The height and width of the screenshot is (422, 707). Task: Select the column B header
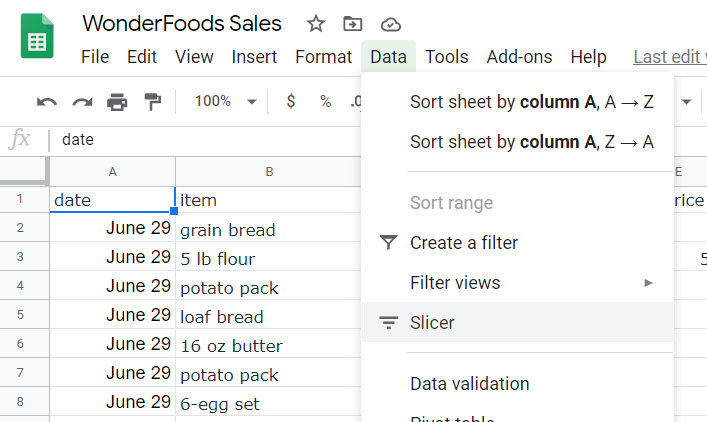point(268,172)
